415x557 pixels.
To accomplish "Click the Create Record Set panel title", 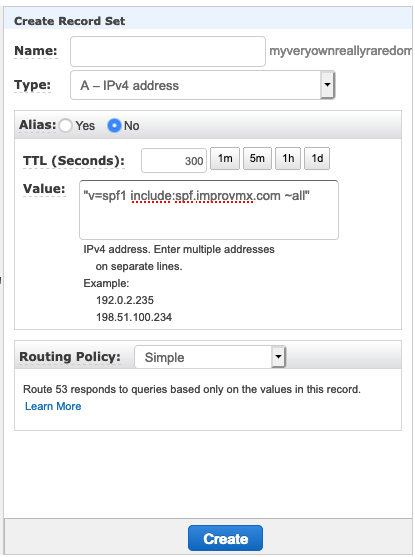I will (x=70, y=21).
